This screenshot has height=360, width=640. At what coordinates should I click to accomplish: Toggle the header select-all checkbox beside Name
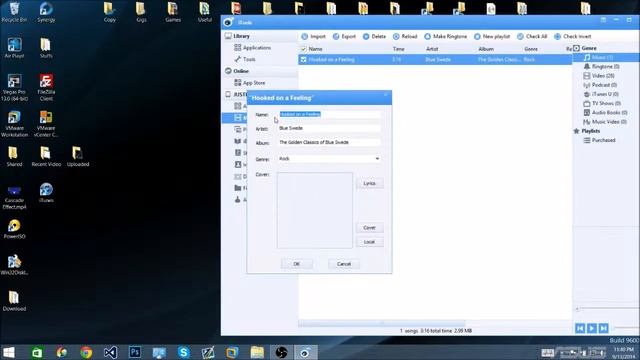[x=303, y=49]
